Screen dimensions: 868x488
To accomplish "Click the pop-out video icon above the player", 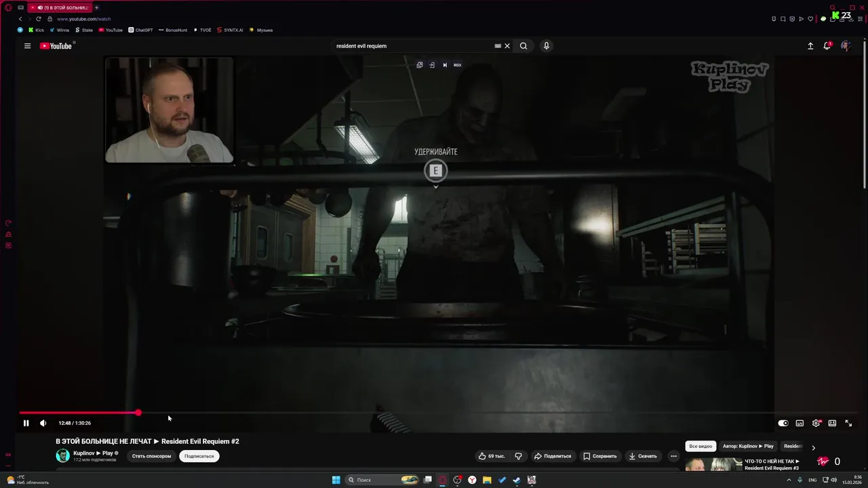I will [420, 65].
